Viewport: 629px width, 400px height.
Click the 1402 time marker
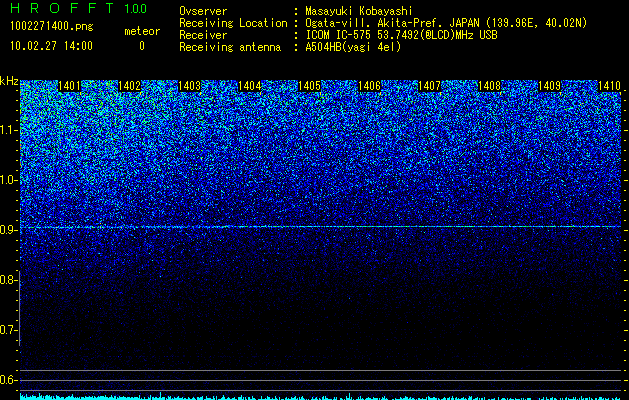(x=130, y=86)
